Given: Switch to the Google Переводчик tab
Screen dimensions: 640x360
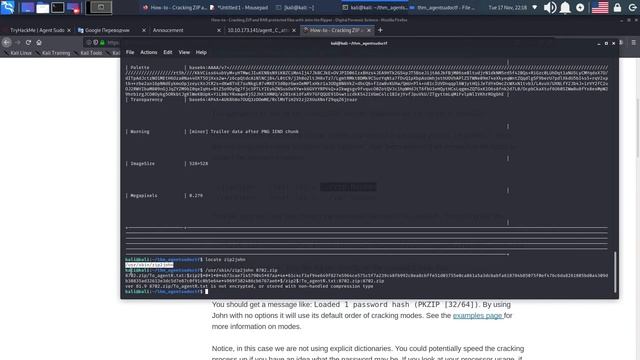Looking at the screenshot, I should (x=107, y=30).
